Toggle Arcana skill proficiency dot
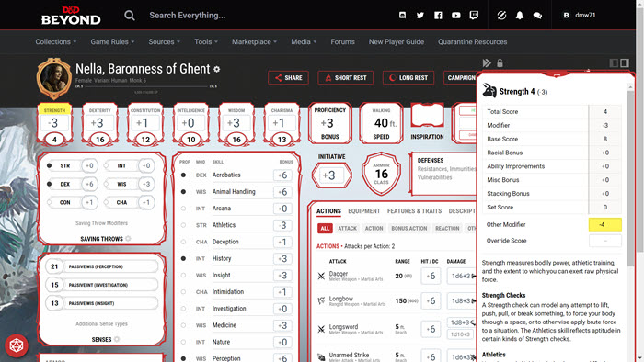 tap(184, 209)
